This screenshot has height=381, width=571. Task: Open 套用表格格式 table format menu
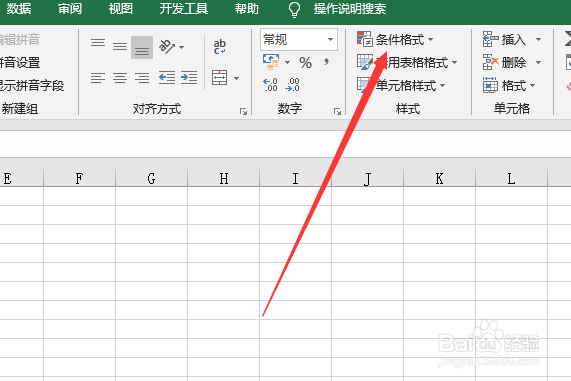[x=407, y=63]
